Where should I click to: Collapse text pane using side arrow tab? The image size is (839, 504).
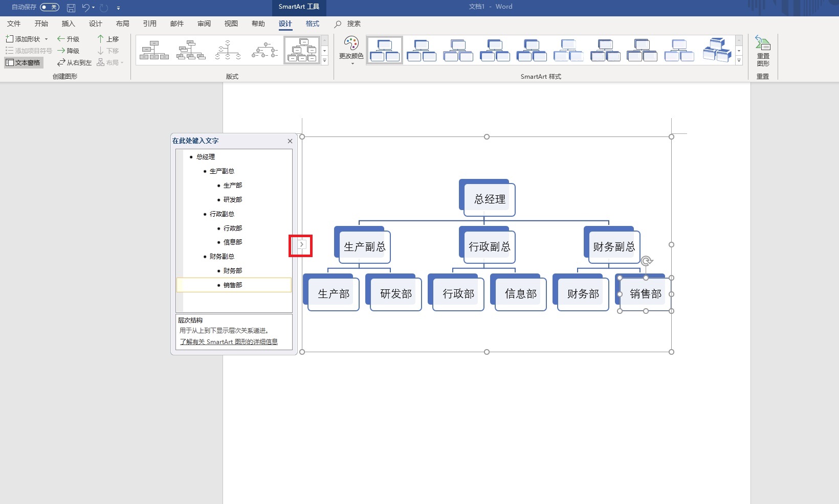301,245
